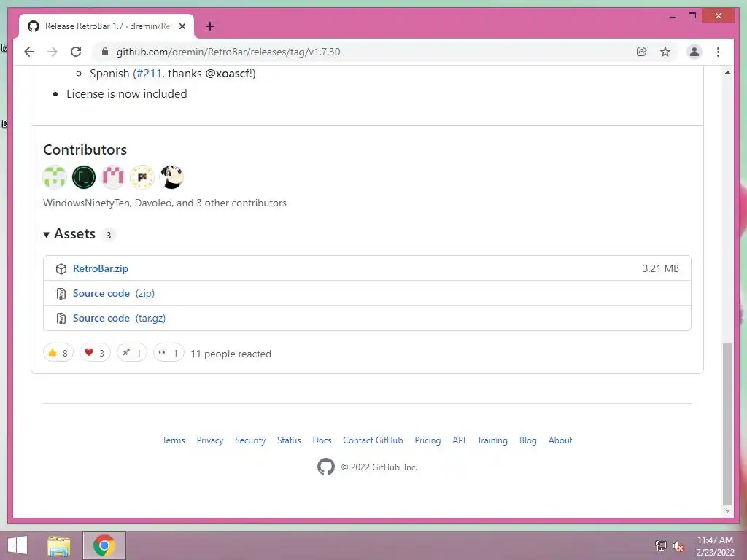The width and height of the screenshot is (747, 560).
Task: Open the yellow dotted contributor avatar
Action: coord(142,177)
